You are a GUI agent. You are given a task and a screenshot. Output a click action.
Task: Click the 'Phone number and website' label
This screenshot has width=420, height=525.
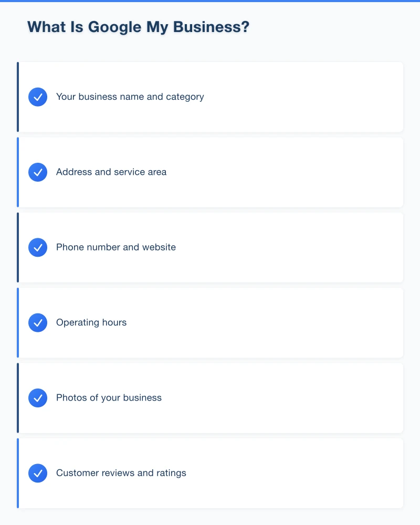(x=116, y=247)
